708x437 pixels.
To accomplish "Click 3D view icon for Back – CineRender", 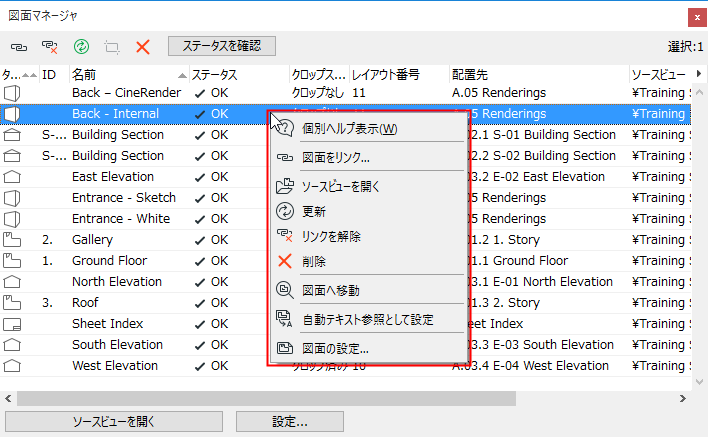I will tap(12, 93).
